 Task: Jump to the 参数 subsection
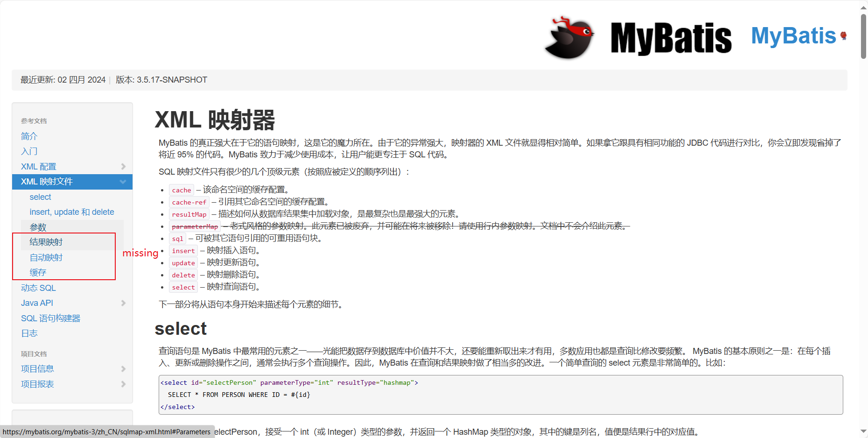pyautogui.click(x=38, y=227)
